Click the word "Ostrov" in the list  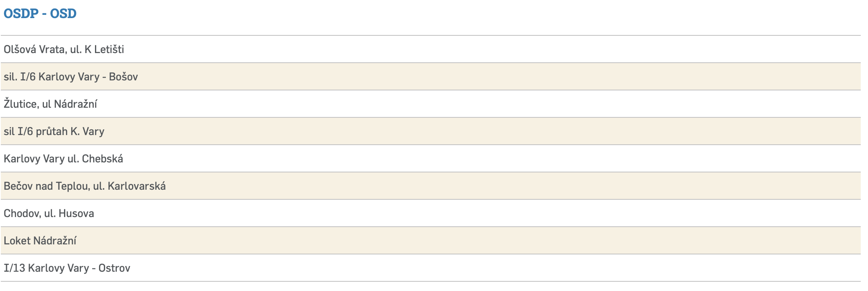pos(114,268)
